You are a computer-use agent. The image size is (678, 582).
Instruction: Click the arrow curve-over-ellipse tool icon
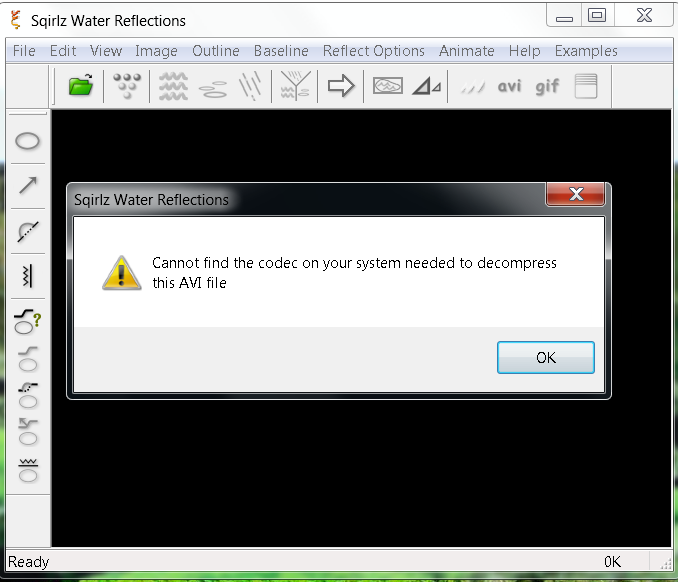[x=28, y=432]
